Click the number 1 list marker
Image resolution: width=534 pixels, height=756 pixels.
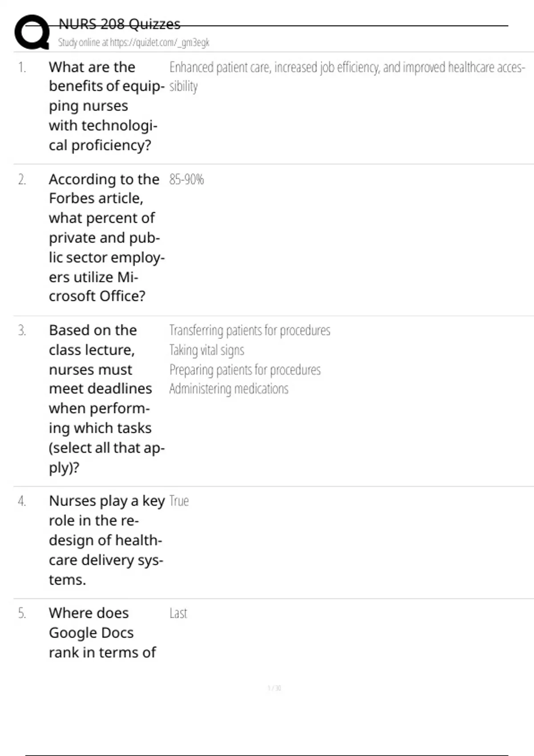click(22, 68)
